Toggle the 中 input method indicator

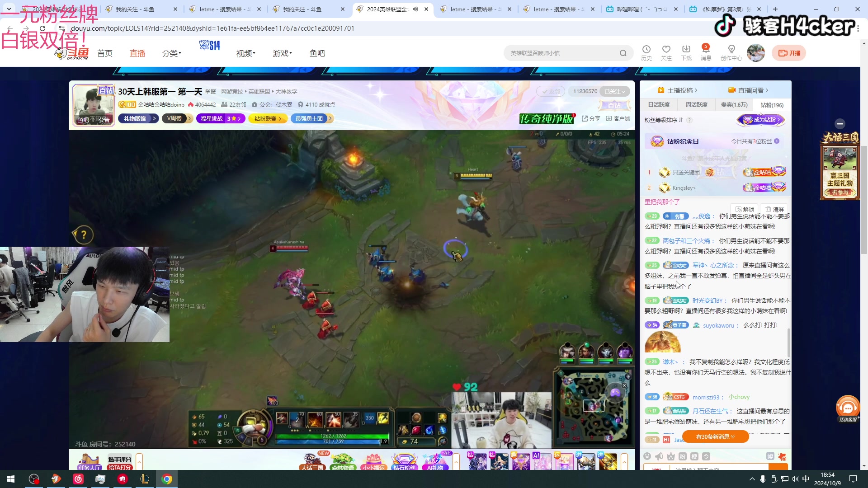tap(806, 479)
